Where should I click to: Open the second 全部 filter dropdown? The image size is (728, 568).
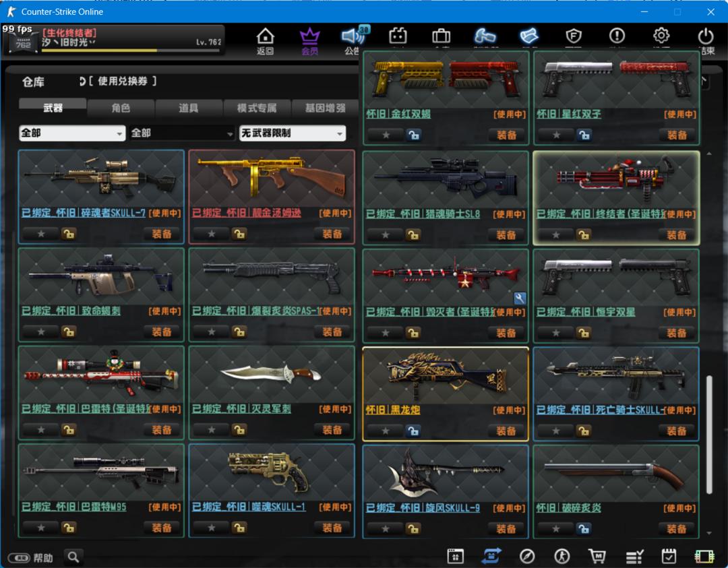tap(182, 133)
